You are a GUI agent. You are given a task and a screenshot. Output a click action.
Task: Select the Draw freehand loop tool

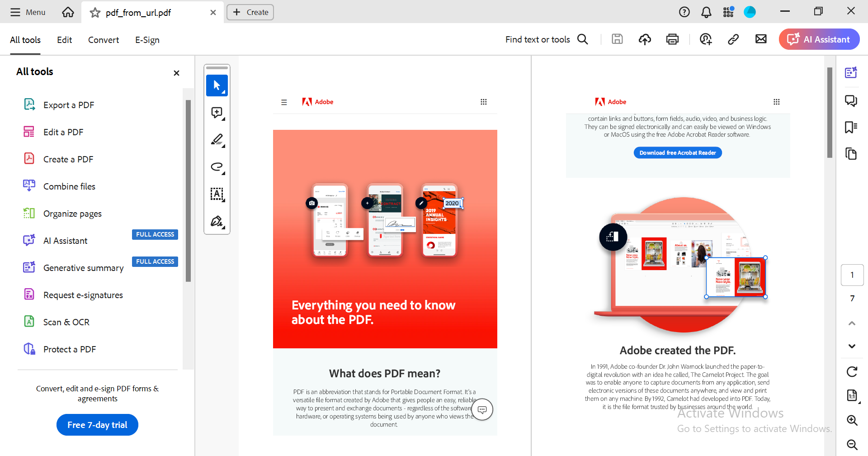coord(217,167)
